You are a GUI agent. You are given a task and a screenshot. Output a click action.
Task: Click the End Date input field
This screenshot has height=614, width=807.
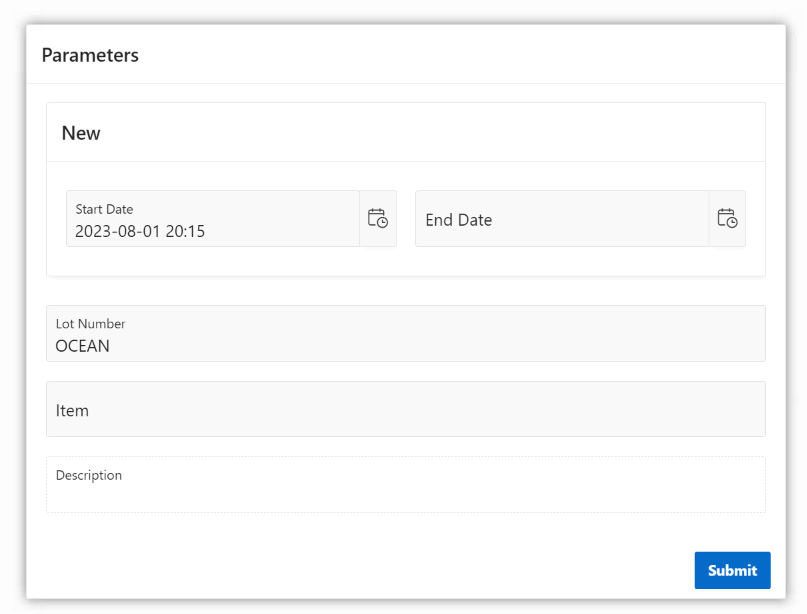tap(562, 219)
